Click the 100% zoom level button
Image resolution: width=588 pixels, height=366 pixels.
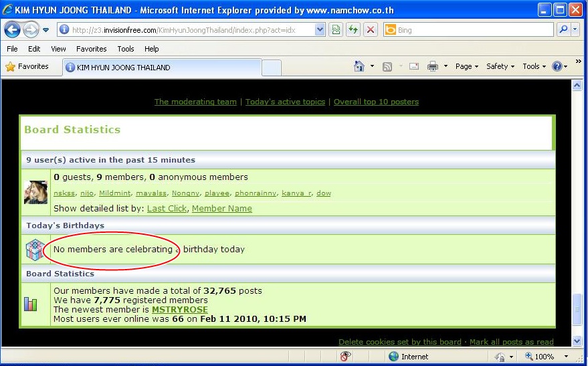[x=539, y=356]
